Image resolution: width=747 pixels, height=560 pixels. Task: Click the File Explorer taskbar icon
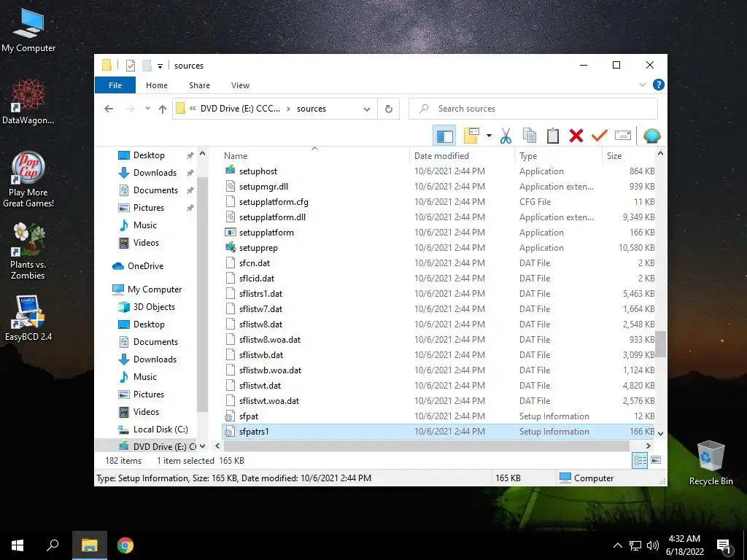(x=89, y=545)
